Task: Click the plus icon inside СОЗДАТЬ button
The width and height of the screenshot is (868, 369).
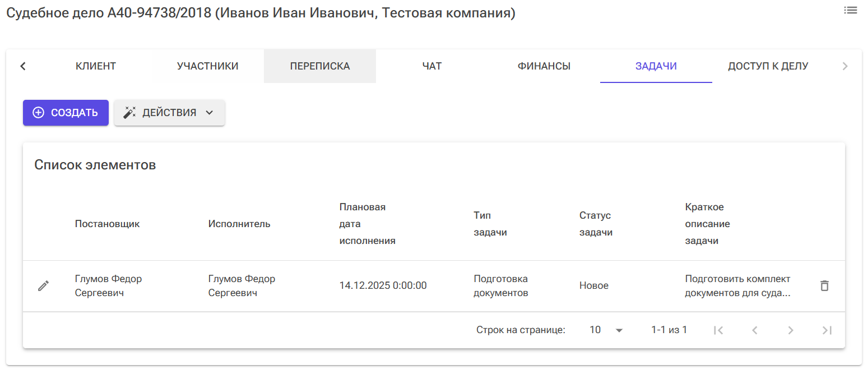Action: pyautogui.click(x=38, y=112)
